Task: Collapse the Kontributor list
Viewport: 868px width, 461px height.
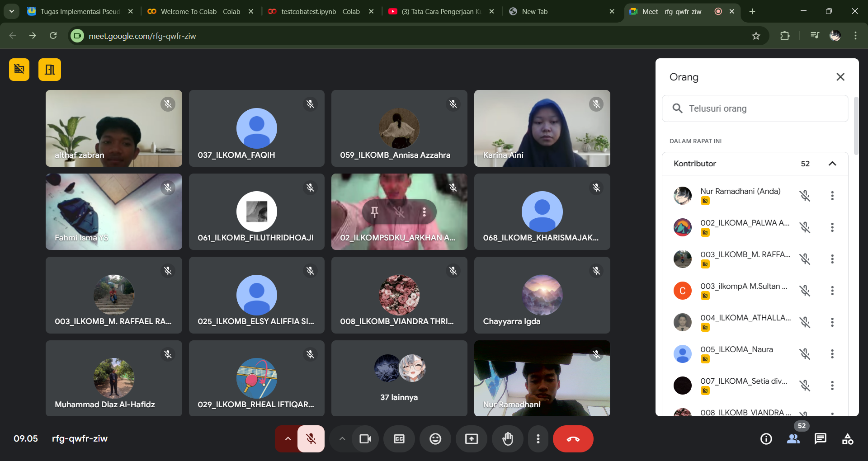Action: click(832, 164)
